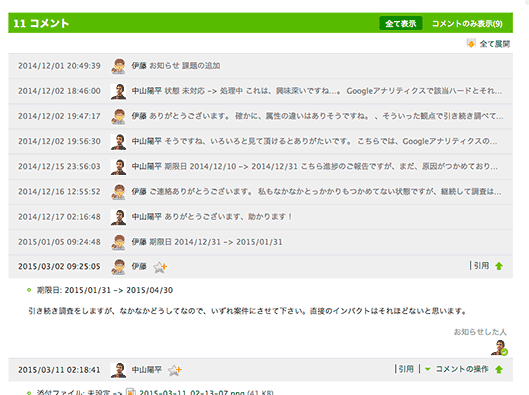
Task: Open the コメントの操作 dropdown
Action: [457, 369]
